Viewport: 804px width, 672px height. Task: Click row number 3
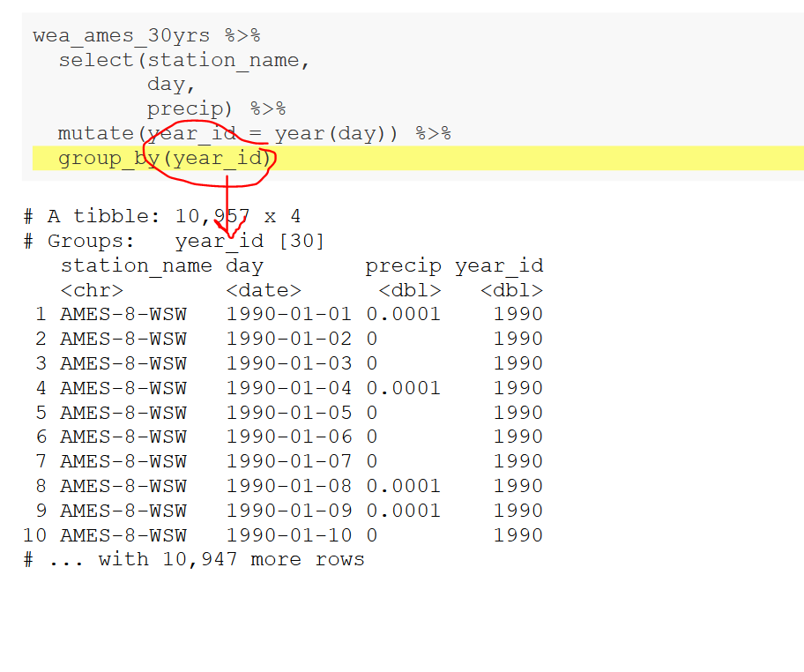[x=41, y=363]
